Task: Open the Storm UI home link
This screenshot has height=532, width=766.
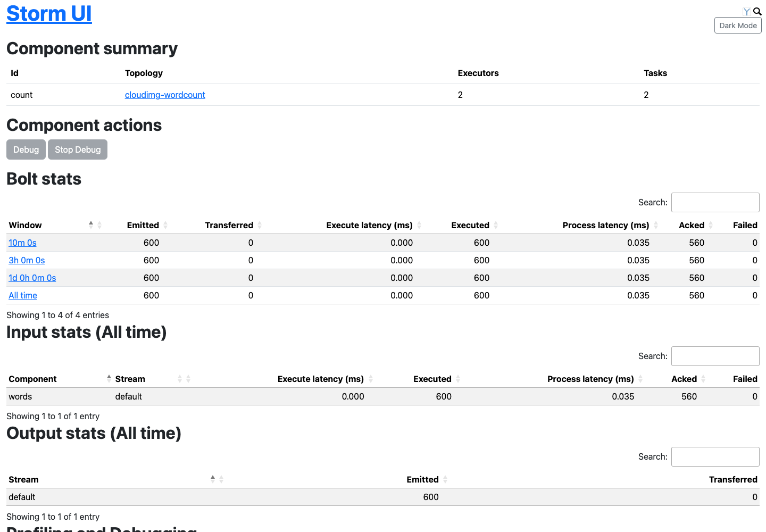Action: coord(49,13)
